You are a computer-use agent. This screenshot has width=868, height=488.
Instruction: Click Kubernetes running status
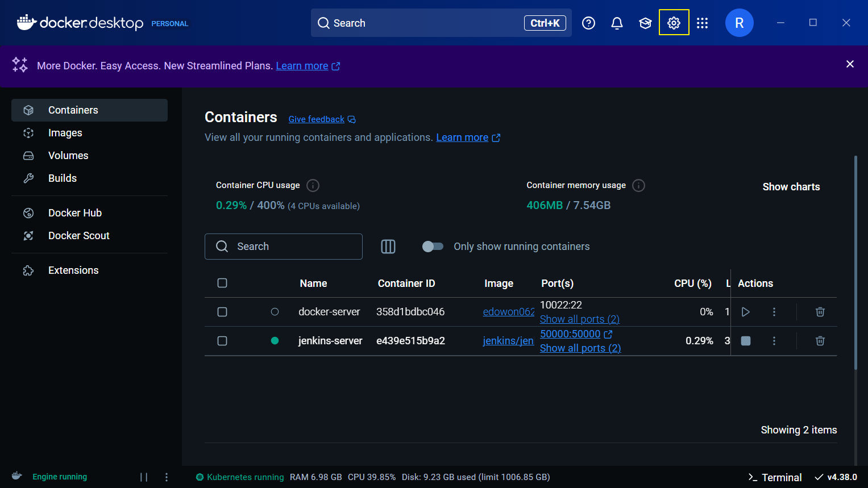(x=240, y=477)
